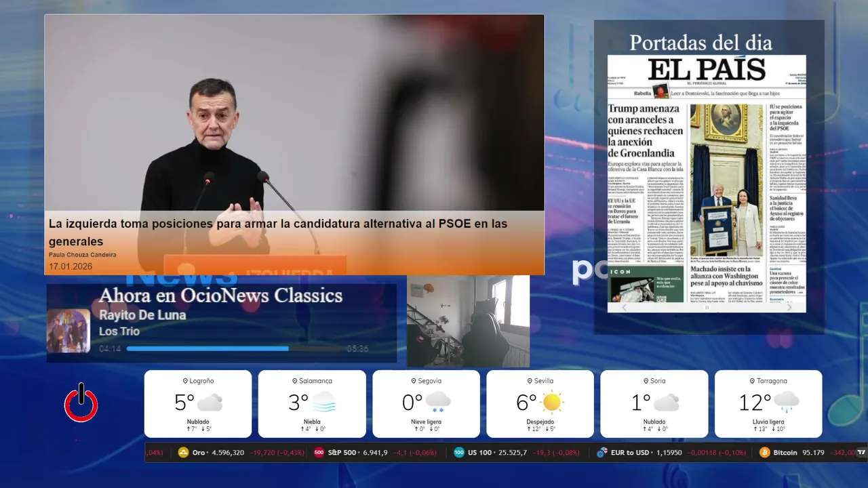The image size is (868, 488).
Task: Click 'Ahora en OcioNews Classics' heading
Action: (x=220, y=296)
